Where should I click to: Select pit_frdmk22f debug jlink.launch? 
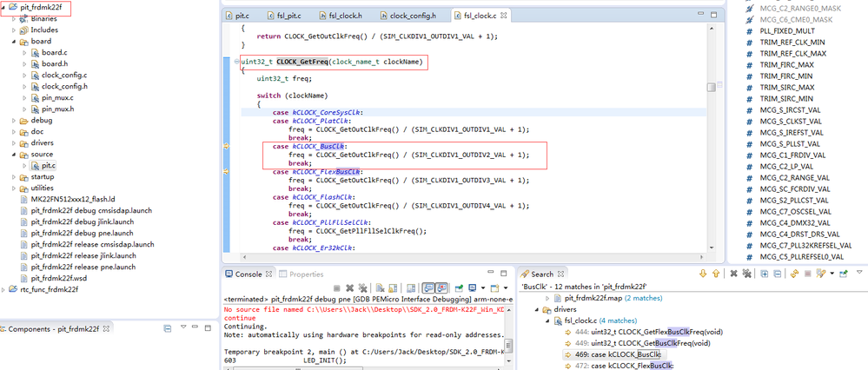point(83,221)
